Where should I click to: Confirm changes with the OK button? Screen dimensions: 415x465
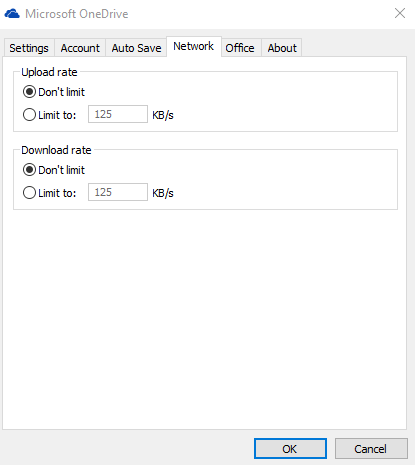[x=290, y=449]
